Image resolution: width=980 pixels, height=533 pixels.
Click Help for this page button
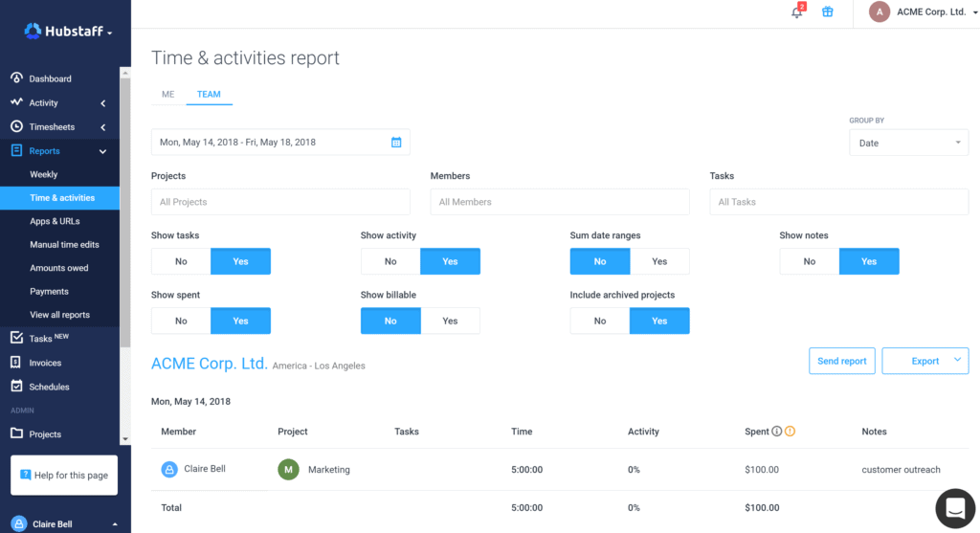(x=64, y=475)
